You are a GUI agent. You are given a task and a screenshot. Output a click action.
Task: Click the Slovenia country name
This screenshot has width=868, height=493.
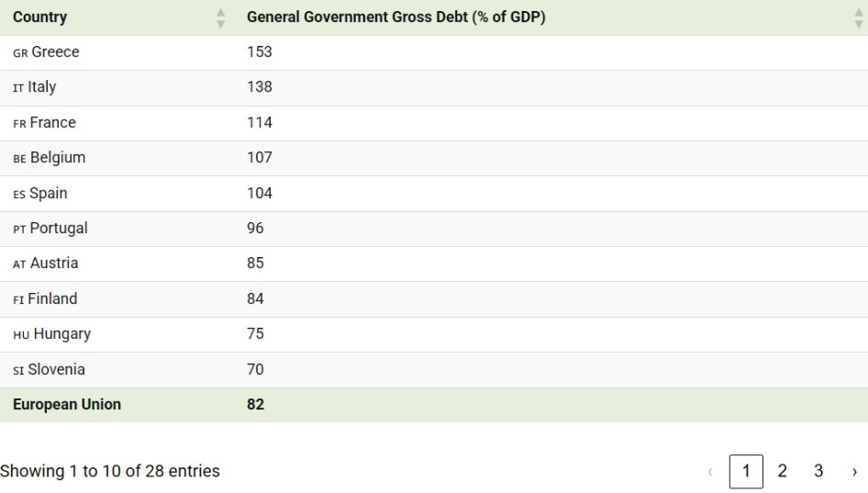click(x=56, y=370)
